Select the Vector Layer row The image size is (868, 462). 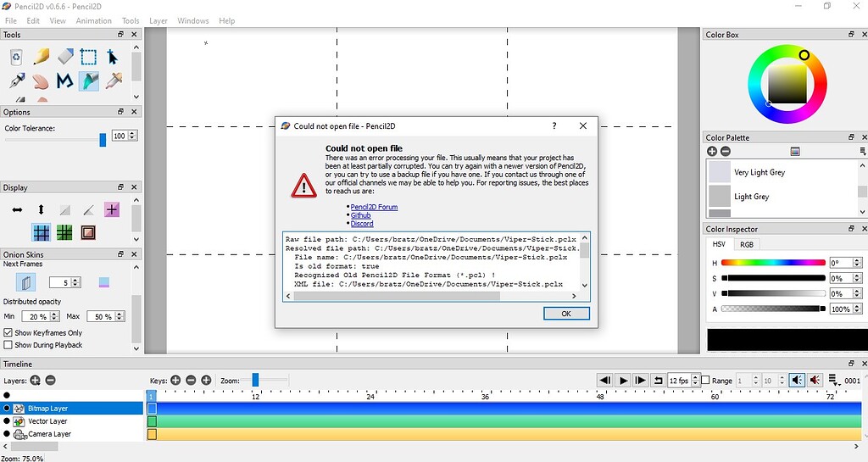coord(72,421)
